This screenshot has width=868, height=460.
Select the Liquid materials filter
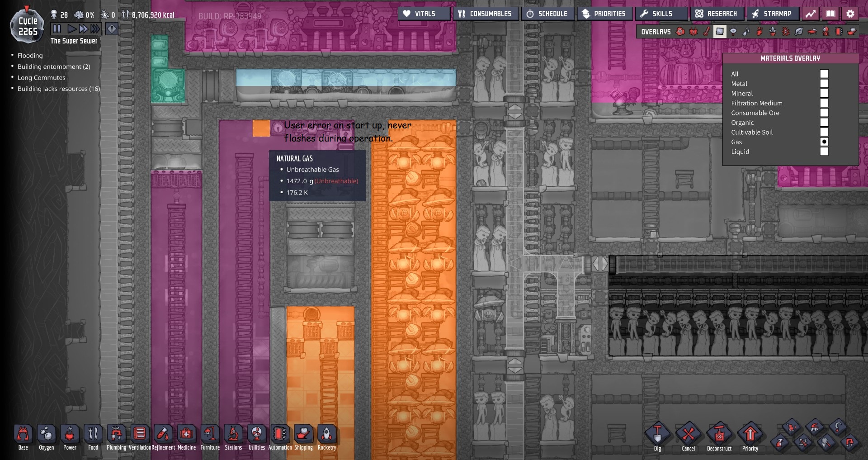coord(824,152)
